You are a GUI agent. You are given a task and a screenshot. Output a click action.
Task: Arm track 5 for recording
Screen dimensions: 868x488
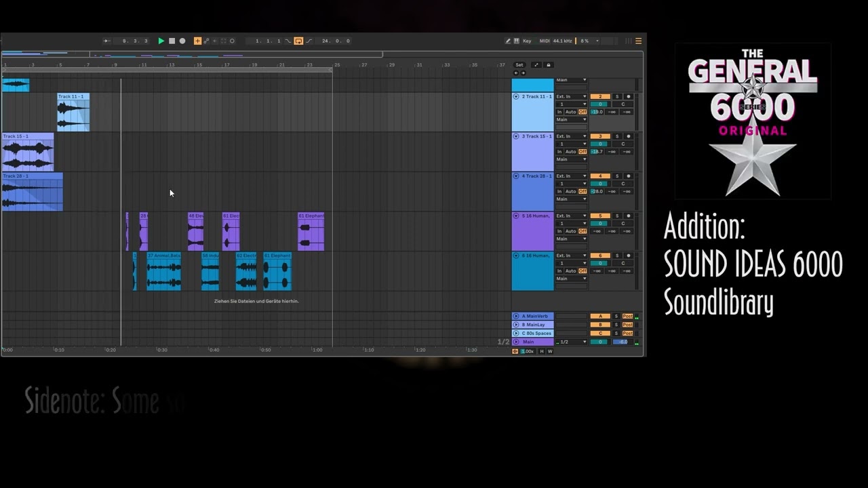(x=629, y=216)
